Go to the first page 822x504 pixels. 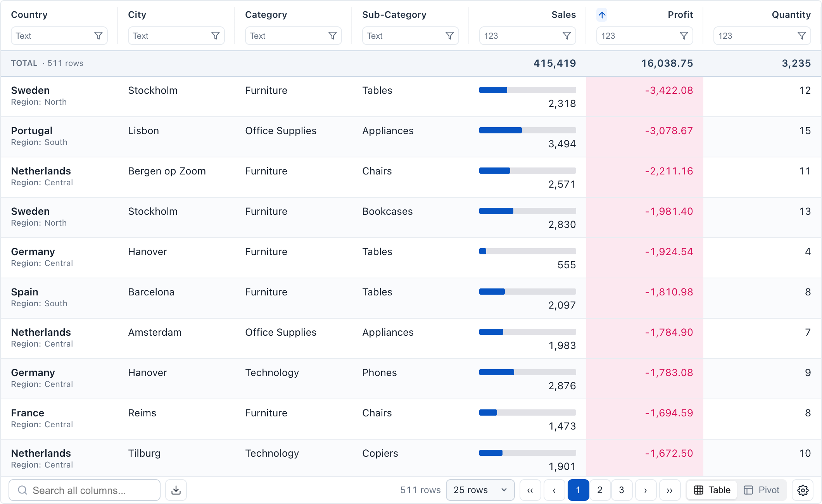[x=530, y=490]
